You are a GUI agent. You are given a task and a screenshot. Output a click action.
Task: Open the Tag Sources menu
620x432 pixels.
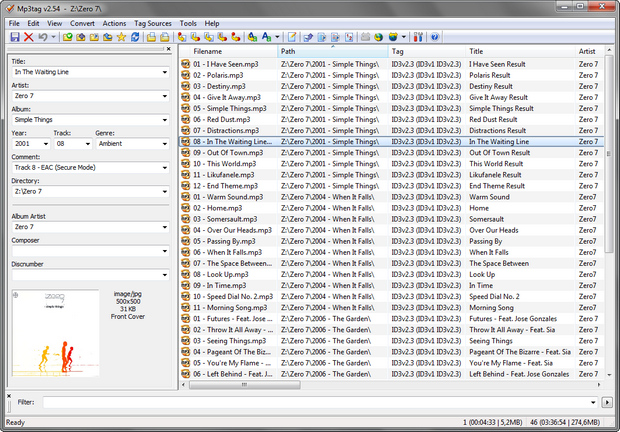pyautogui.click(x=153, y=24)
